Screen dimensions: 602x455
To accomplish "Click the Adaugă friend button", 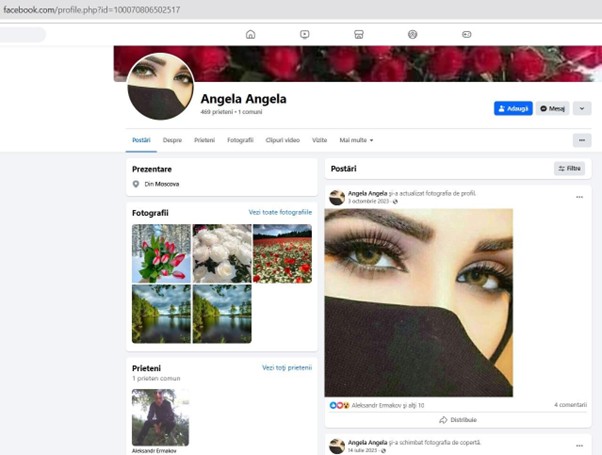I will [x=513, y=108].
